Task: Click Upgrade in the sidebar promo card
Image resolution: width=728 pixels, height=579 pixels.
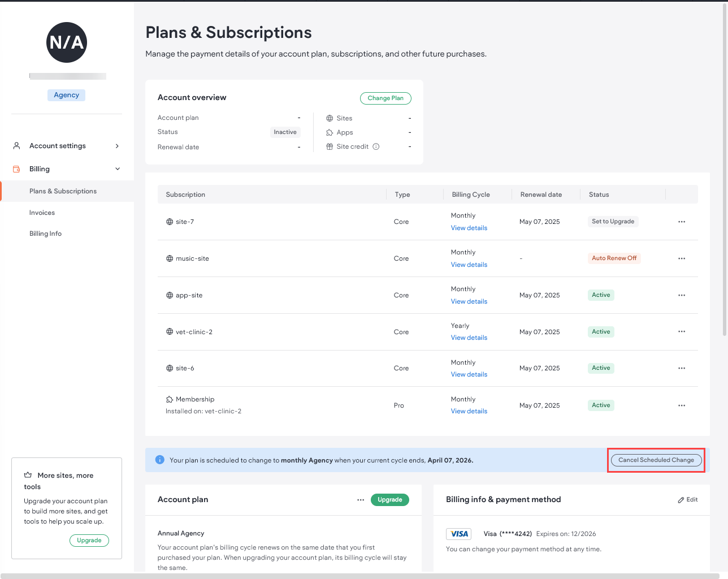Action: [89, 541]
